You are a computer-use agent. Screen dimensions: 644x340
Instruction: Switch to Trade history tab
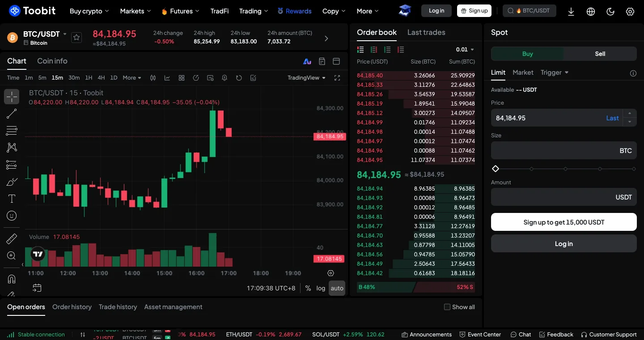pos(118,307)
